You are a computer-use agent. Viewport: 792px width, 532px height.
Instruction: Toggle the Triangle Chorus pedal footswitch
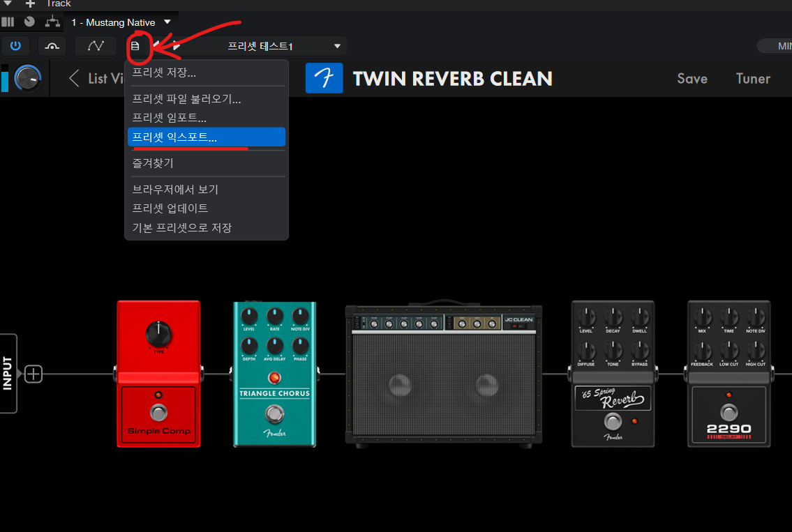[x=274, y=416]
